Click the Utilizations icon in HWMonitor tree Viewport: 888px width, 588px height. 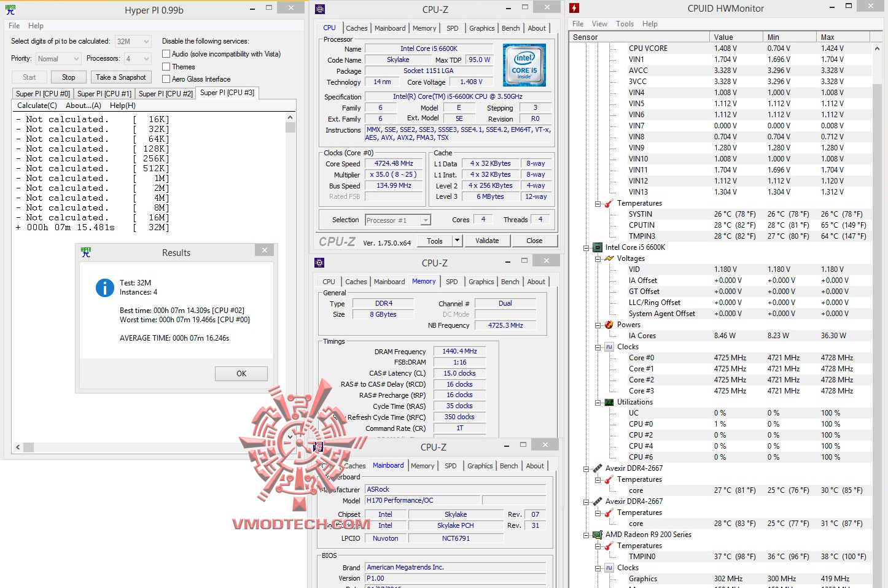[x=609, y=402]
